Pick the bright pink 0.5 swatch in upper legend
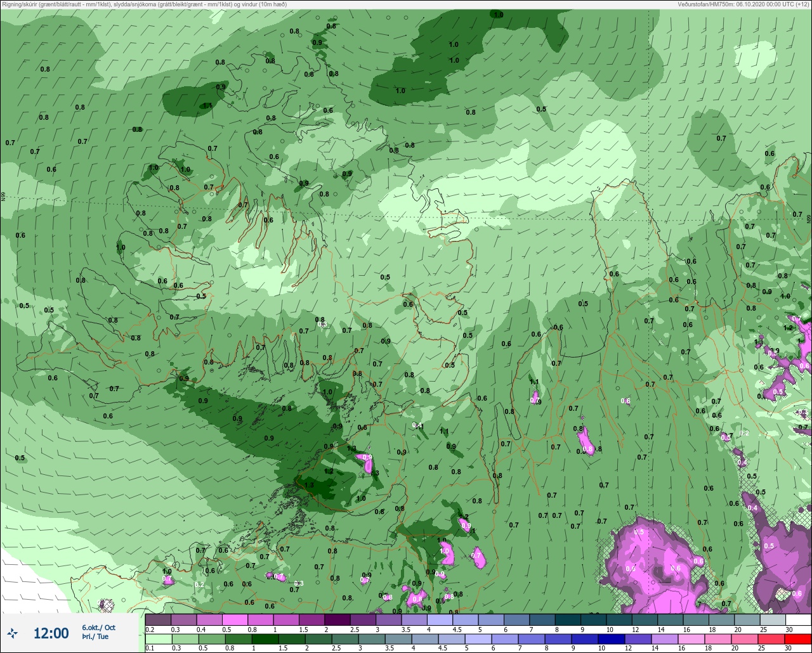 pos(235,619)
